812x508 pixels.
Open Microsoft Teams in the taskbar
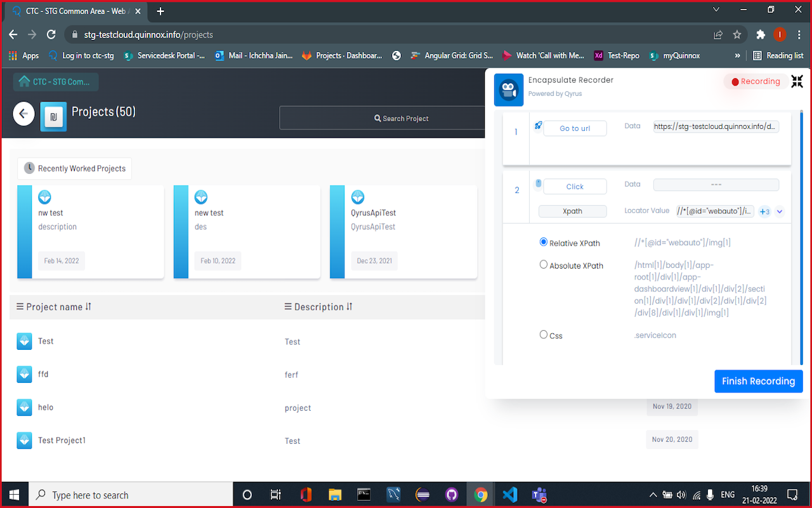tap(539, 495)
